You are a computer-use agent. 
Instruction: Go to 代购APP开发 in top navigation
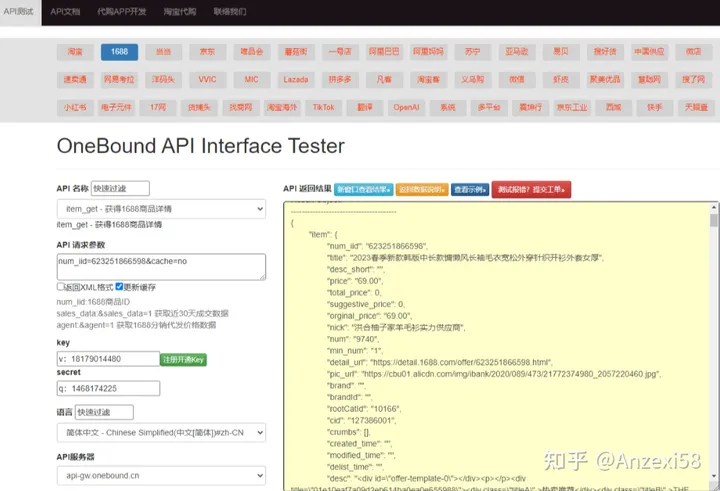click(x=121, y=11)
